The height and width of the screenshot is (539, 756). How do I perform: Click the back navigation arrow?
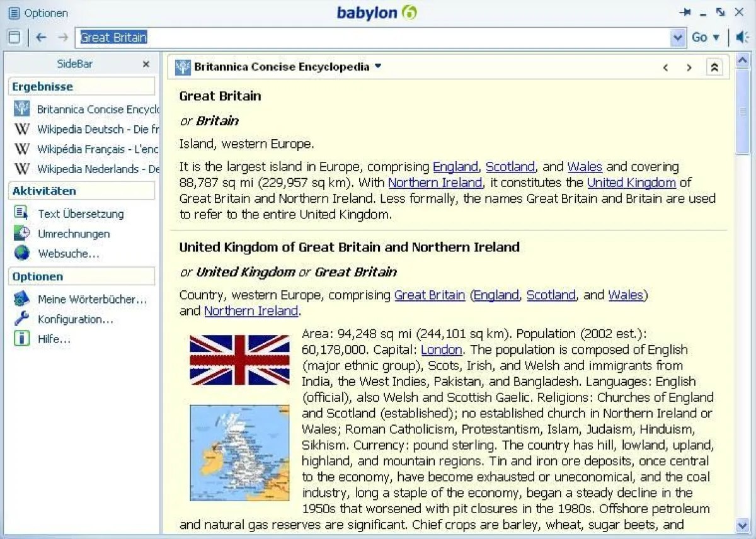coord(40,37)
